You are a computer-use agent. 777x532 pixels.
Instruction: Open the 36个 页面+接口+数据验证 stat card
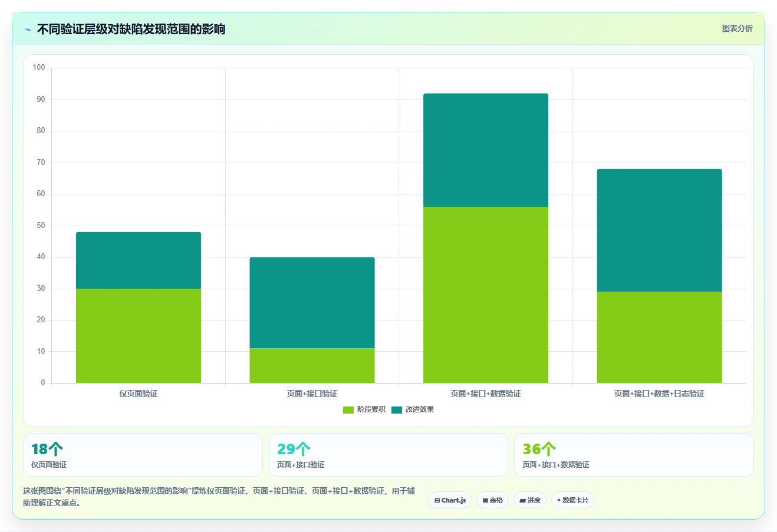[634, 455]
